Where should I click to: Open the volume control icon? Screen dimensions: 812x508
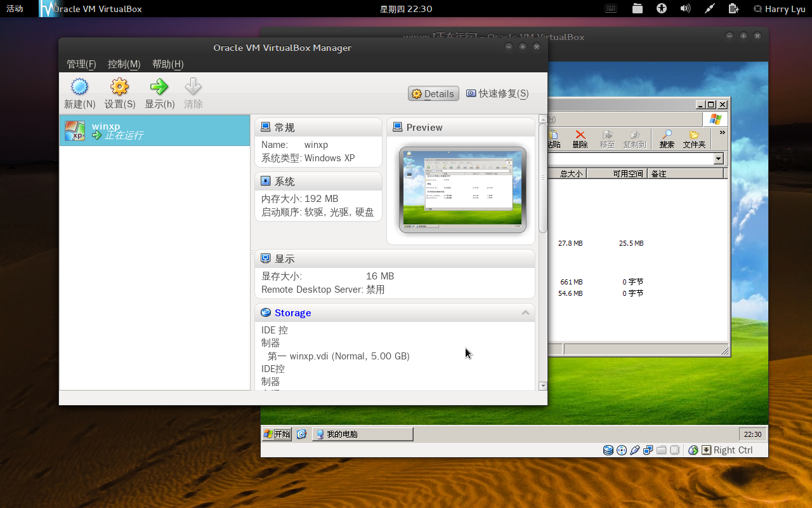[685, 9]
